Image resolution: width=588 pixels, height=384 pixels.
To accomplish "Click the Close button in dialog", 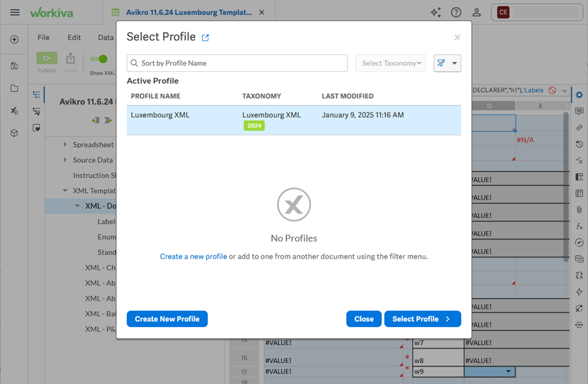I will [364, 319].
